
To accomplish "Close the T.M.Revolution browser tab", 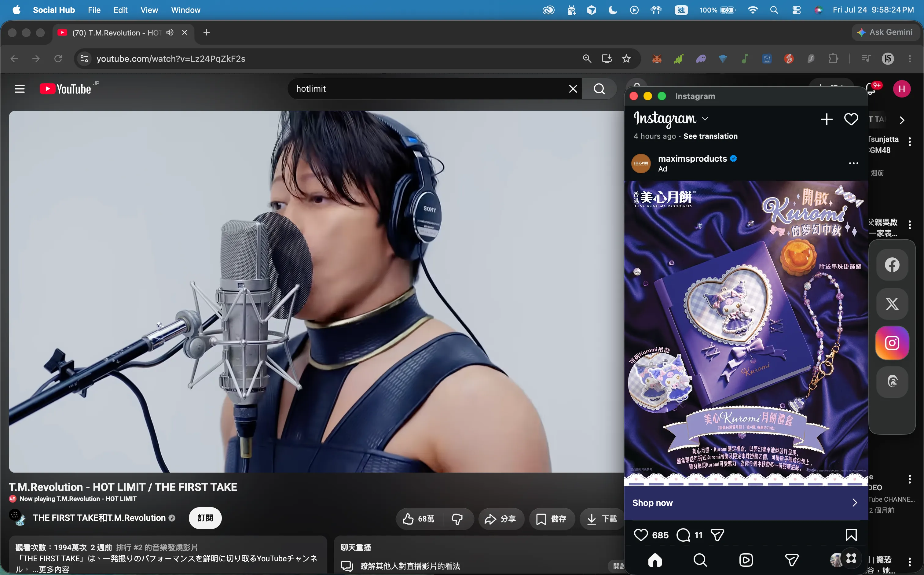I will pos(185,33).
